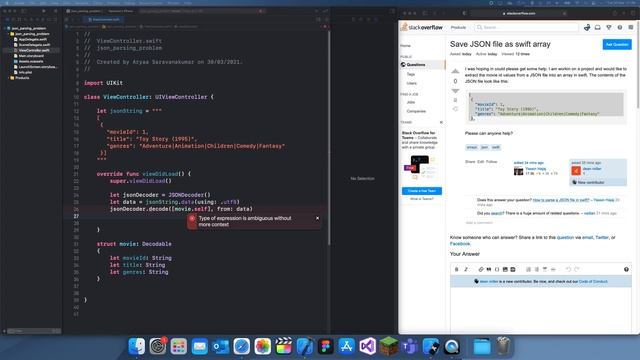Click the Share link under question
The image size is (640, 360).
[470, 162]
